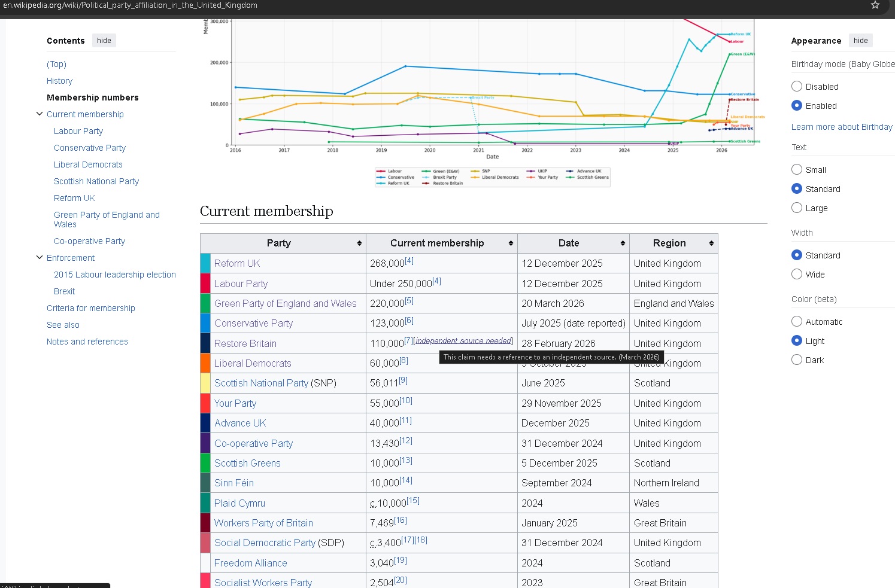Sort table by Region column arrows
Viewport: 895px width, 588px height.
click(x=711, y=243)
